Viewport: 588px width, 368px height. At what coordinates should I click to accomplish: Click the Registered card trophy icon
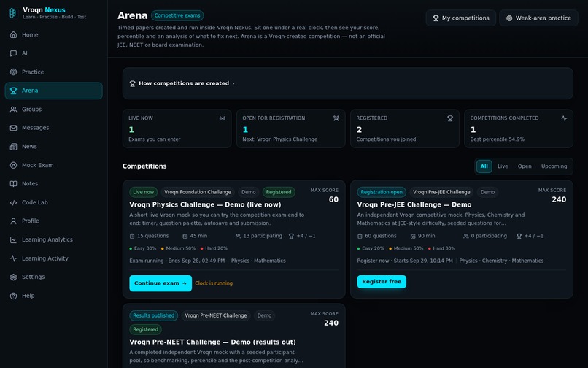(x=450, y=118)
